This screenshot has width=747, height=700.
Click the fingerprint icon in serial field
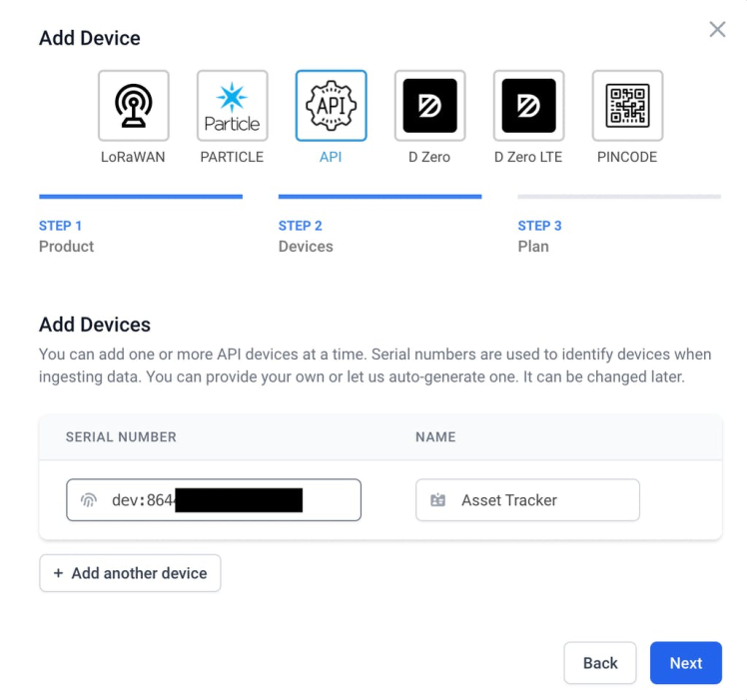coord(89,500)
